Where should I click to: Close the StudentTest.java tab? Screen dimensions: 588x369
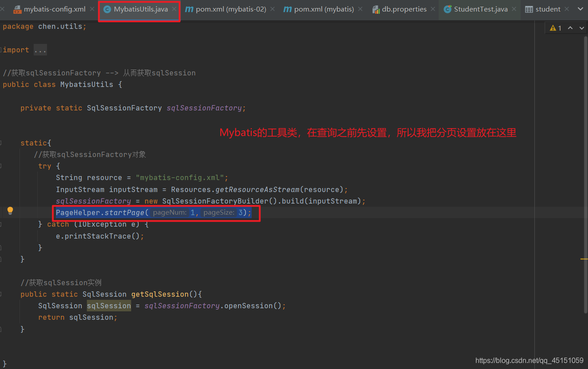514,9
